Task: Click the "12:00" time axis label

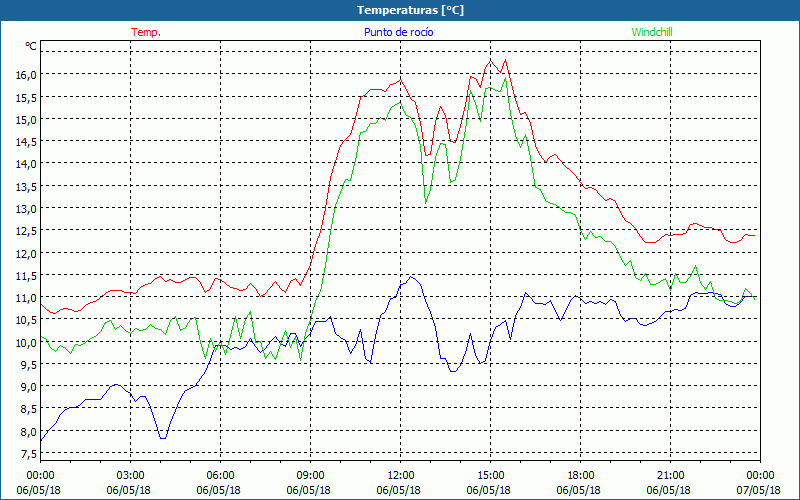Action: click(401, 476)
